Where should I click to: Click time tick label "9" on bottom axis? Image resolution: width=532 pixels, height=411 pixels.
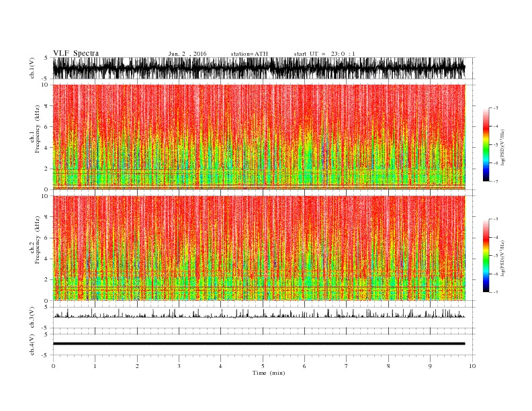pos(430,366)
